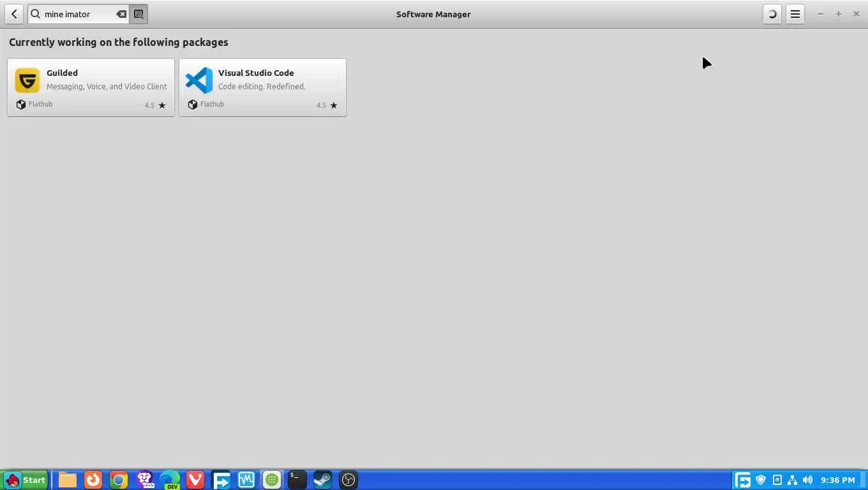Click the Guilded package's Flathub label
The width and height of the screenshot is (868, 490).
pyautogui.click(x=40, y=104)
